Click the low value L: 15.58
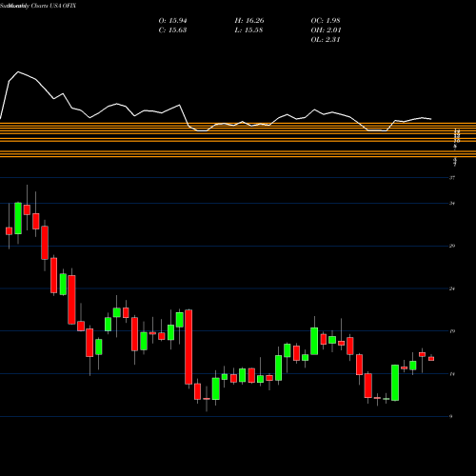 (x=248, y=30)
